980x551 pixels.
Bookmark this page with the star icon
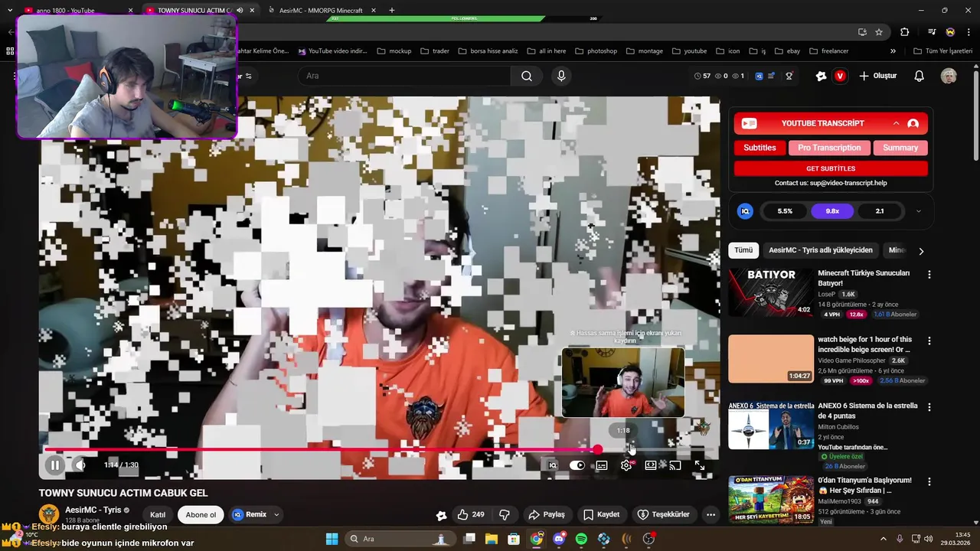(879, 32)
